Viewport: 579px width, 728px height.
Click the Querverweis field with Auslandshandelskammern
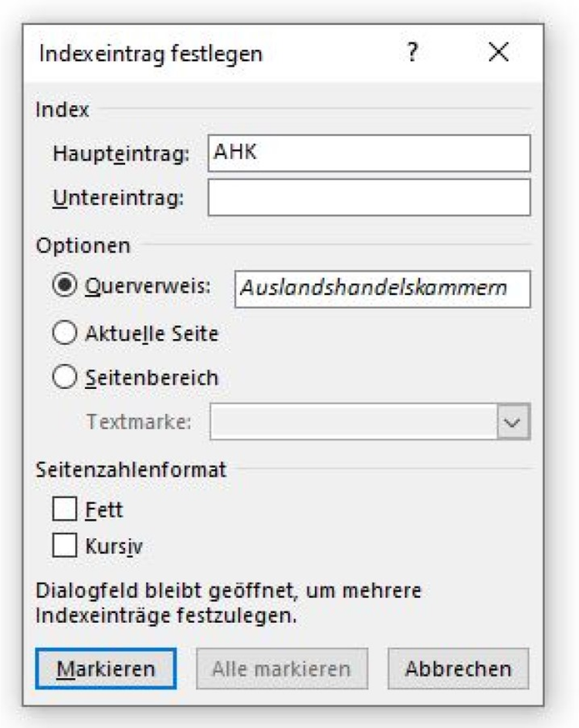click(x=381, y=289)
